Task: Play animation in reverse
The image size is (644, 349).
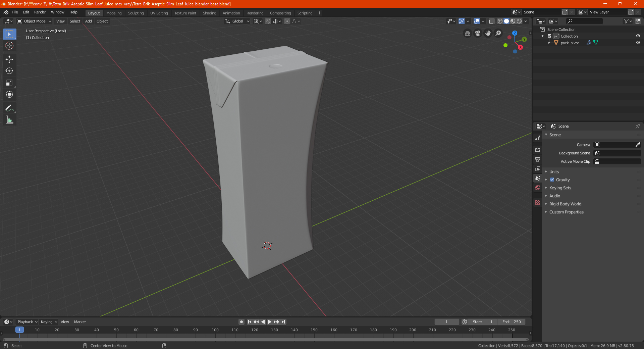Action: pyautogui.click(x=263, y=322)
